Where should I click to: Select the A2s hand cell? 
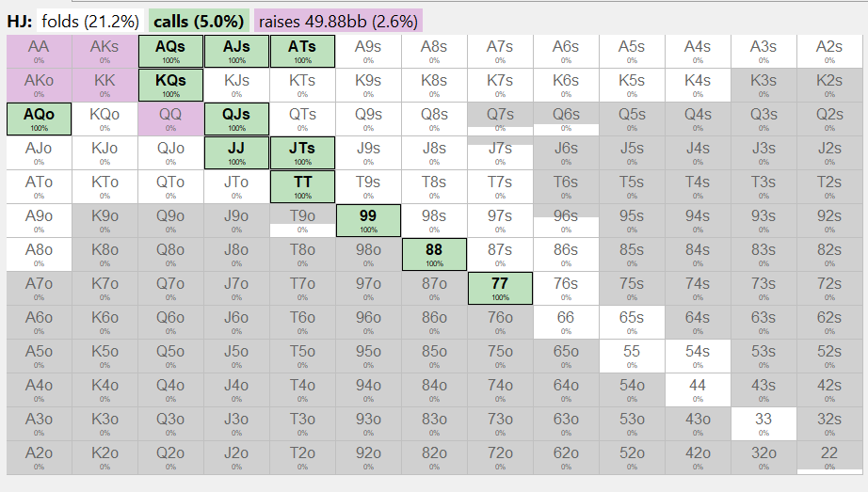click(x=829, y=52)
